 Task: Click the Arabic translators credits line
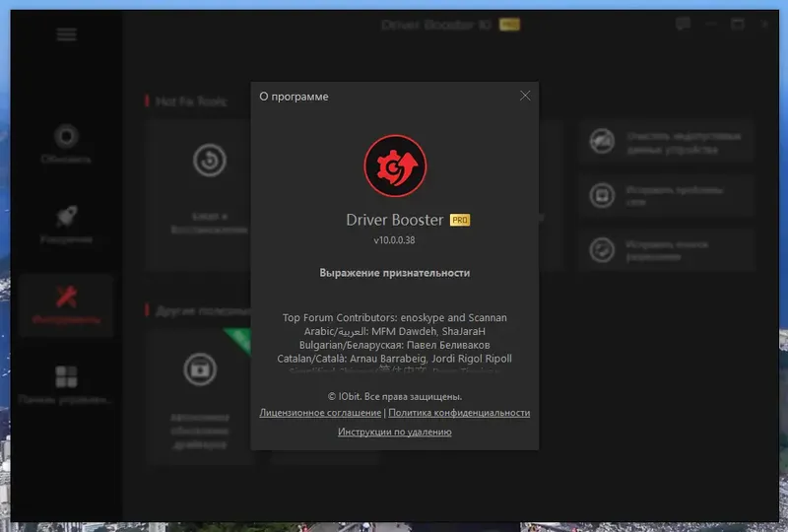click(x=395, y=331)
